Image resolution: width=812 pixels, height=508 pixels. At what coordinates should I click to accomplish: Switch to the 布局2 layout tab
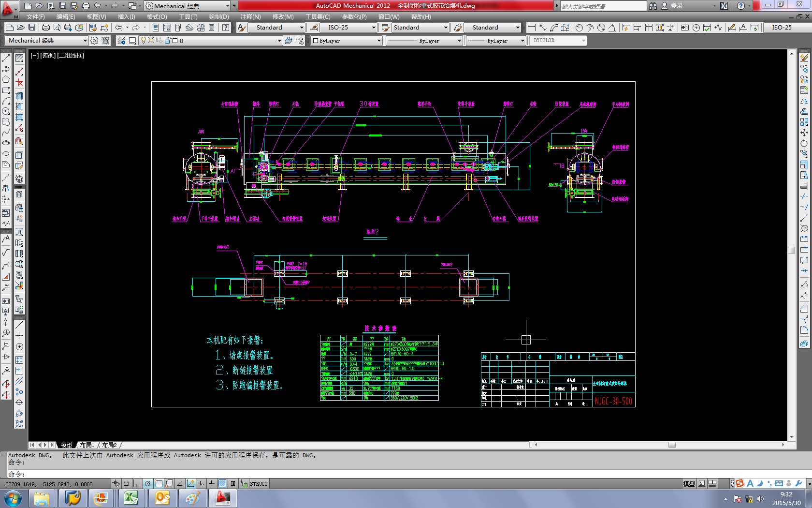(109, 445)
